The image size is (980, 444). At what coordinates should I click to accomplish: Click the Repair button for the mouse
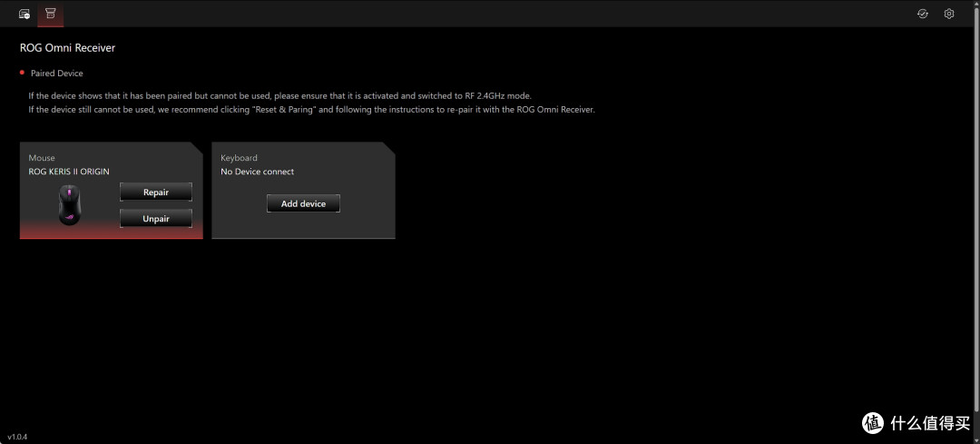(x=156, y=192)
